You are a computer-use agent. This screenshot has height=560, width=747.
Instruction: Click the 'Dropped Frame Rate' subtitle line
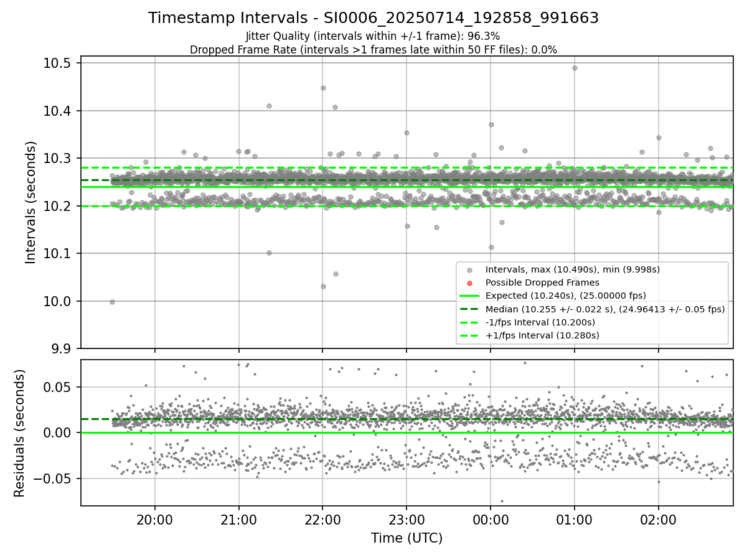click(x=374, y=50)
